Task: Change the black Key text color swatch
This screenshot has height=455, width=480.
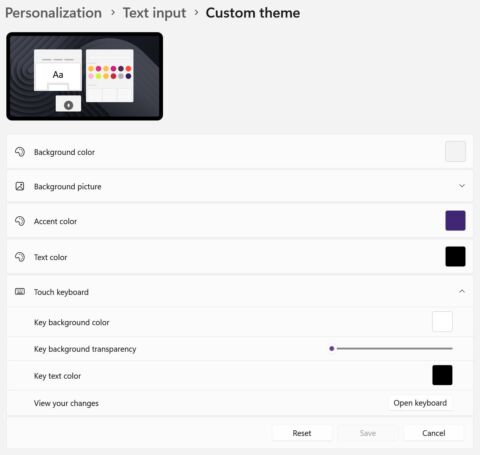Action: coord(442,375)
